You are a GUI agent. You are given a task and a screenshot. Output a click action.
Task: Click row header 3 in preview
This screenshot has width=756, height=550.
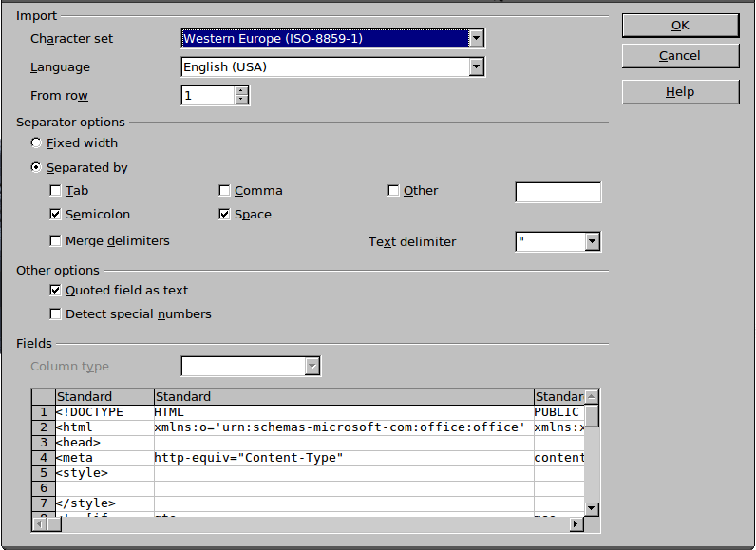44,443
